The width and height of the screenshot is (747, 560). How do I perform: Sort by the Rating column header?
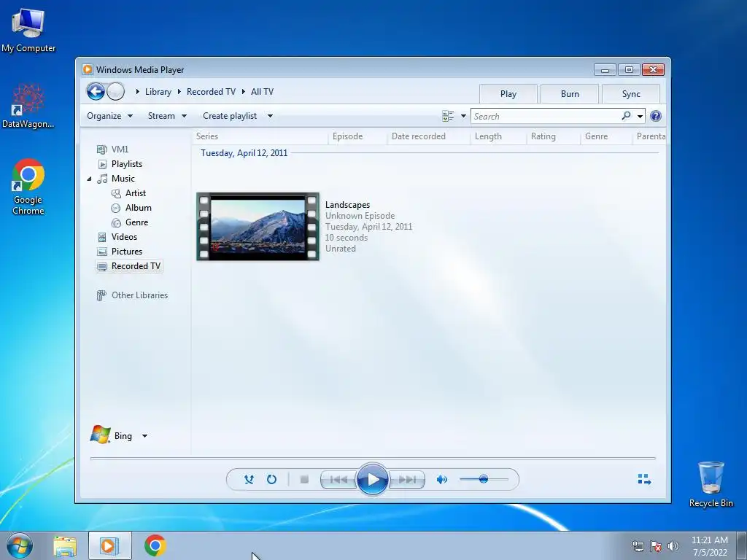554,136
